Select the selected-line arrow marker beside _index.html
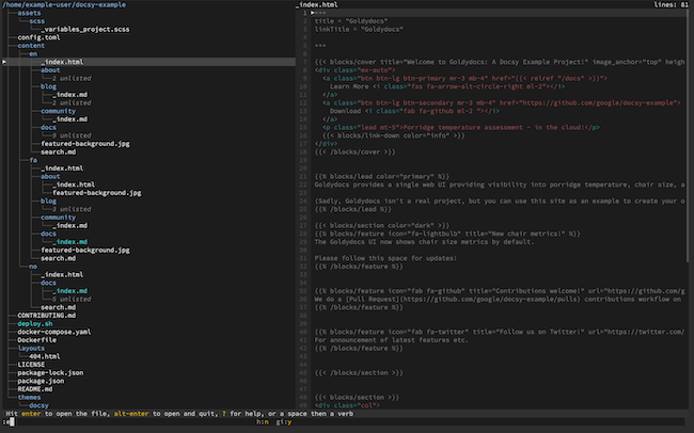 4,62
